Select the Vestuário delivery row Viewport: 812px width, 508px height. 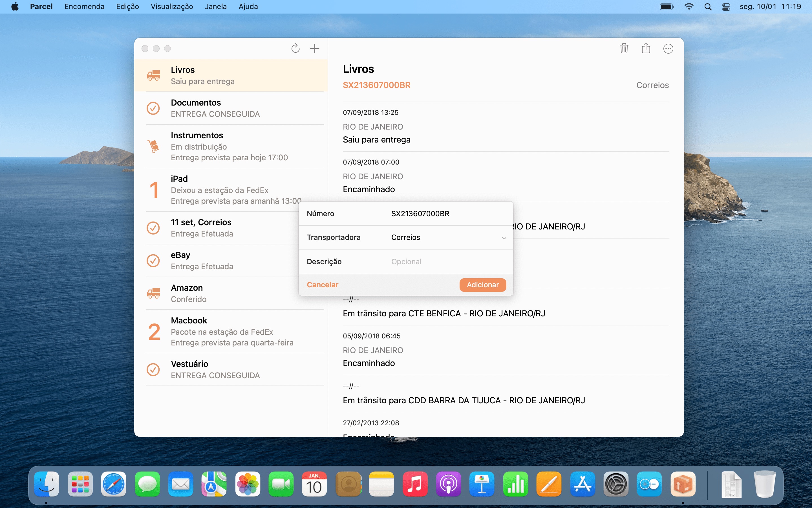click(231, 370)
